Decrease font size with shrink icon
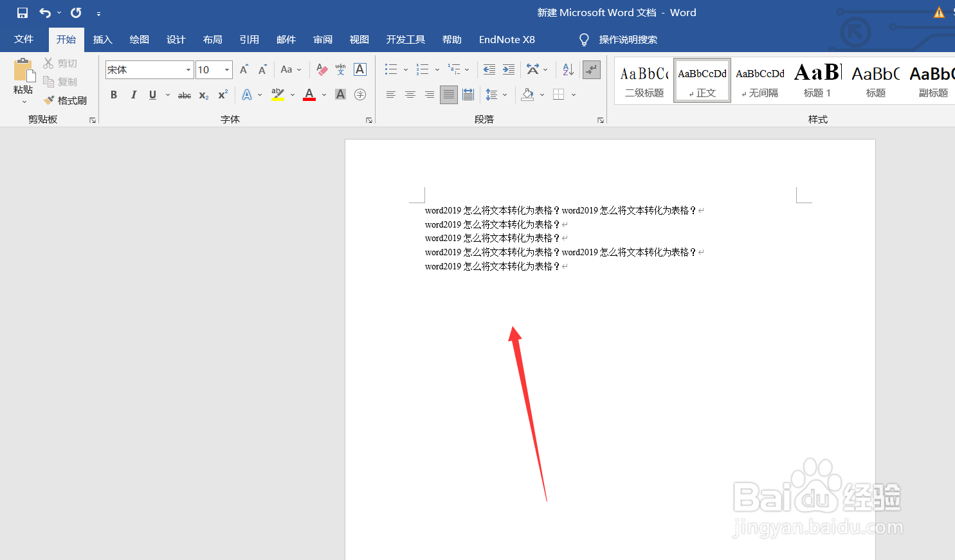 [x=262, y=69]
